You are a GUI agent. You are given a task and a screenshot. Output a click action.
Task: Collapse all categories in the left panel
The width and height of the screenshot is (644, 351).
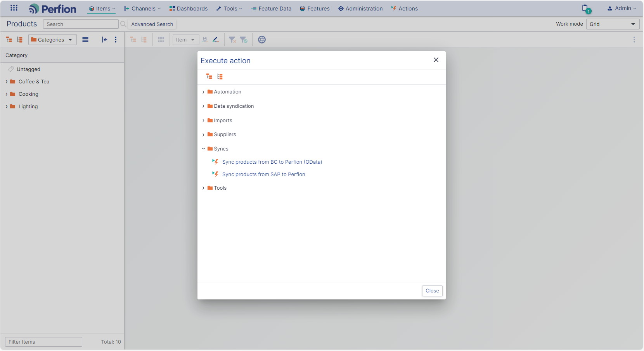point(20,40)
